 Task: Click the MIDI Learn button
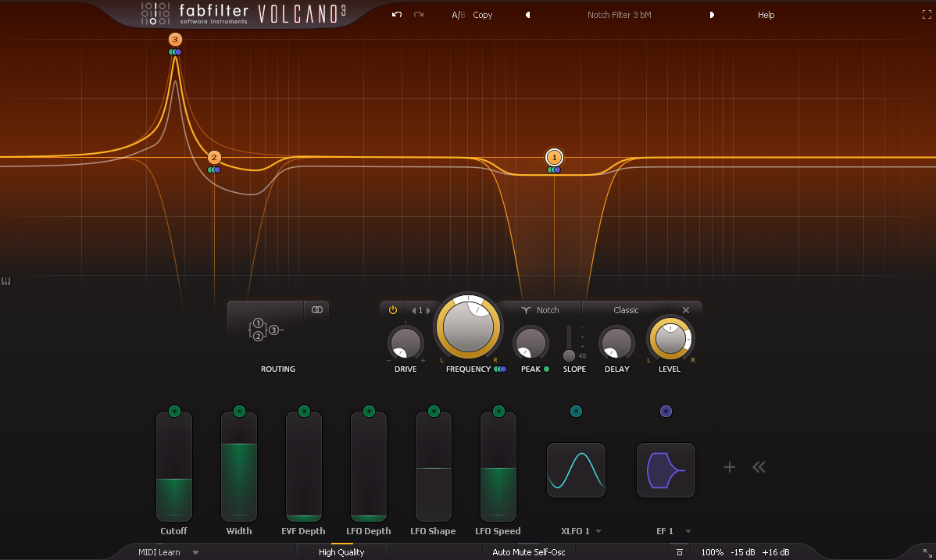click(159, 552)
